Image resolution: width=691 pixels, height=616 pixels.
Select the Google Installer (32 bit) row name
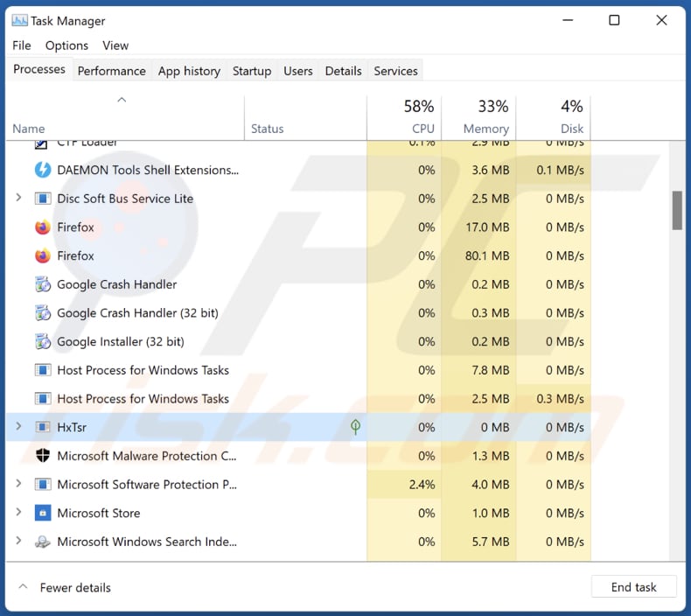(x=121, y=342)
